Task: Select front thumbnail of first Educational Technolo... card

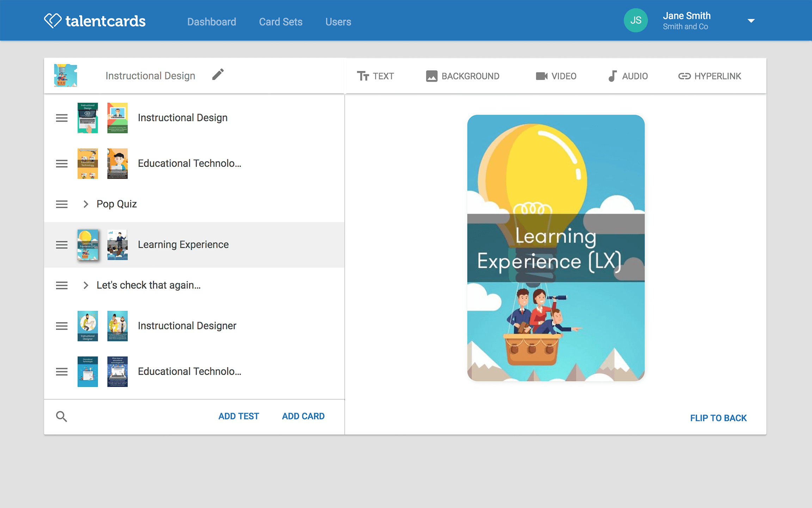Action: (x=88, y=164)
